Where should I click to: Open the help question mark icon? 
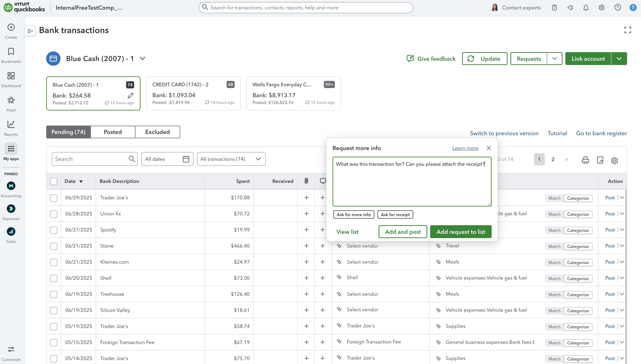[618, 8]
